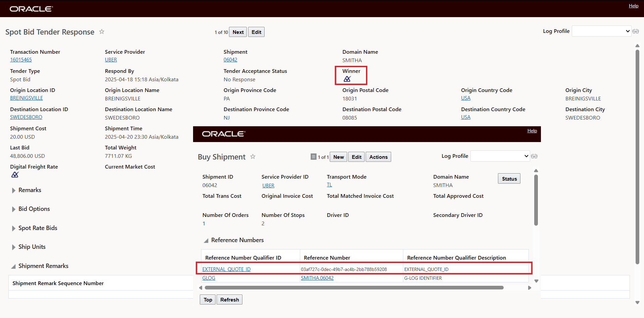Click the list icon before 1 of 1
644x318 pixels.
(x=314, y=156)
